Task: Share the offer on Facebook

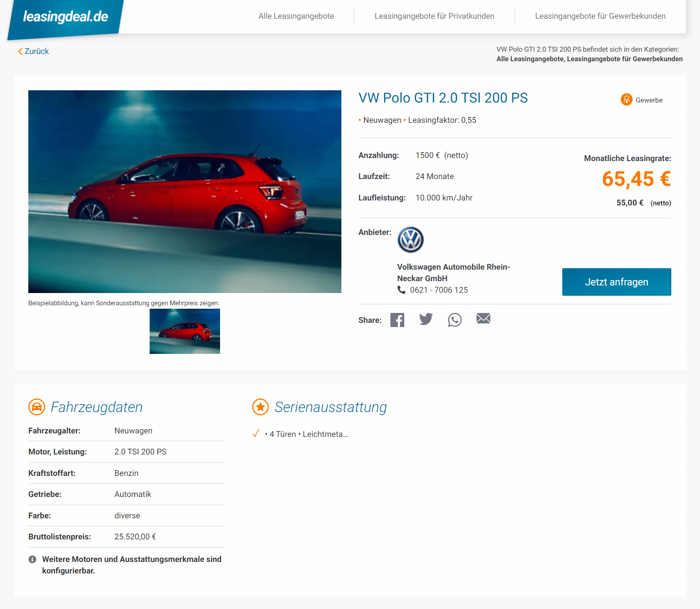Action: (397, 320)
